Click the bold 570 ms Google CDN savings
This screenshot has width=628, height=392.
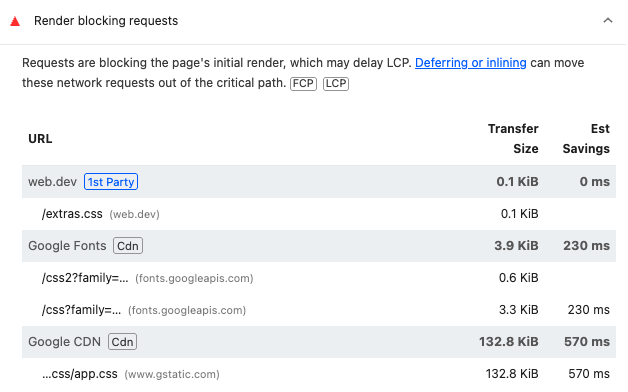587,342
